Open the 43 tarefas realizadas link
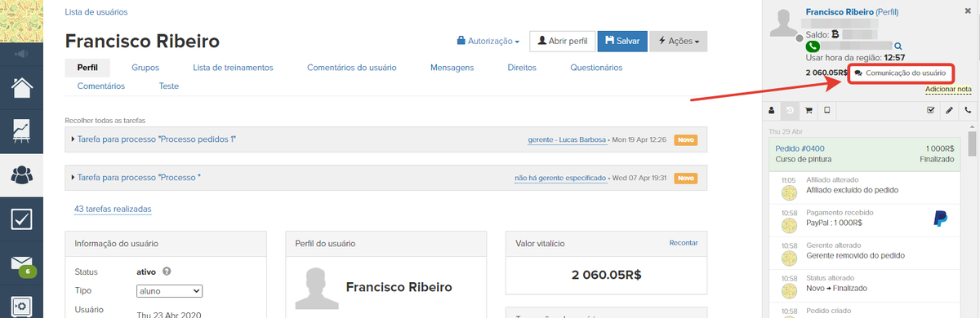This screenshot has height=318, width=980. tap(113, 209)
